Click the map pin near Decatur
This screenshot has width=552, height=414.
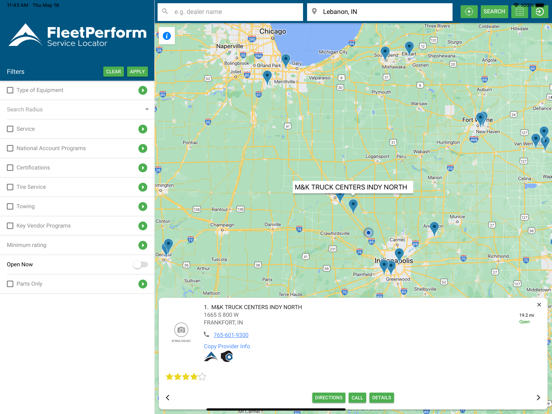pyautogui.click(x=169, y=245)
